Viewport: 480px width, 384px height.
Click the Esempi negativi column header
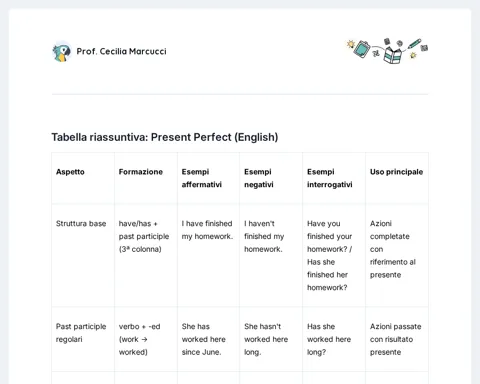click(x=259, y=178)
